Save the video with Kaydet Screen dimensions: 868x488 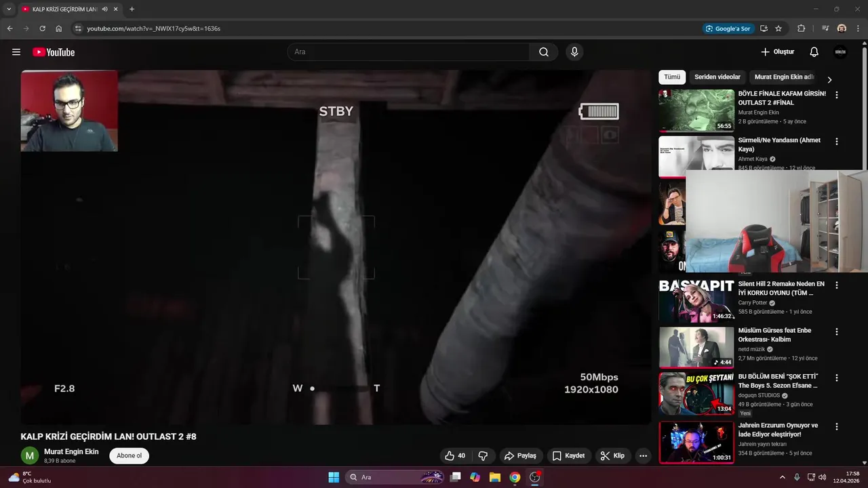click(568, 455)
